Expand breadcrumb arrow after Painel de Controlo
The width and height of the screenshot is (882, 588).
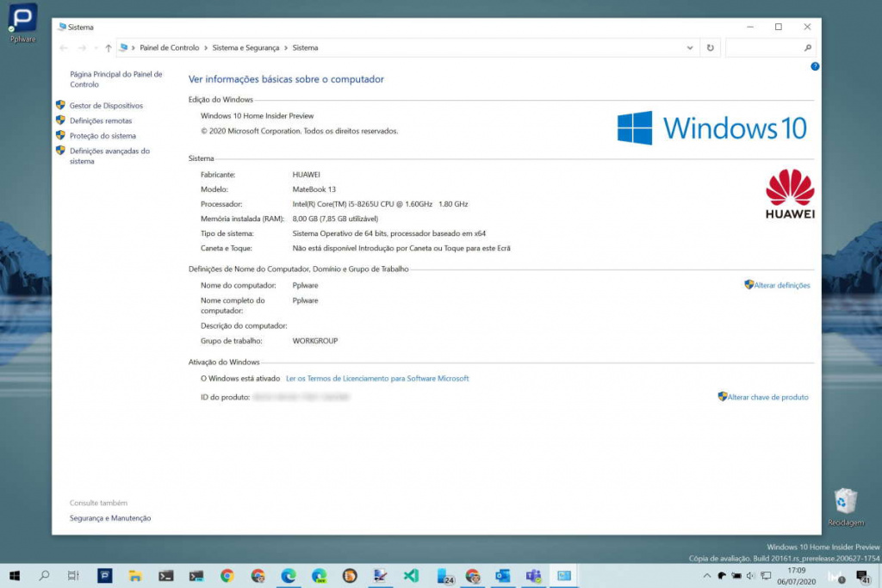pos(206,48)
